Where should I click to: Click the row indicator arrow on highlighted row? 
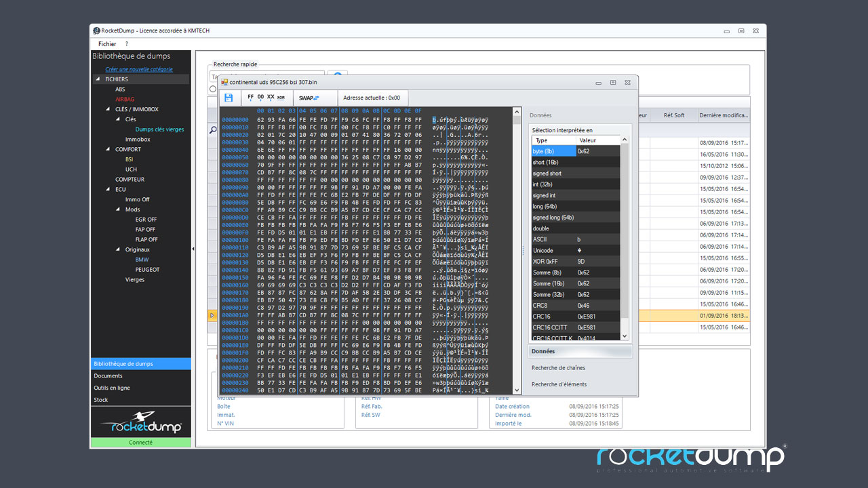[x=212, y=315]
